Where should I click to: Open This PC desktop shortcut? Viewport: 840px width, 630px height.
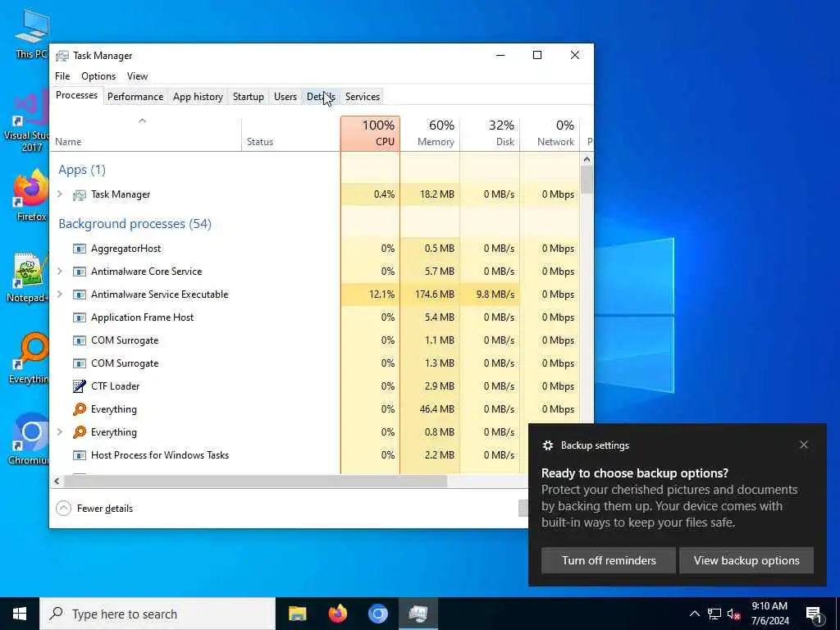click(x=32, y=33)
